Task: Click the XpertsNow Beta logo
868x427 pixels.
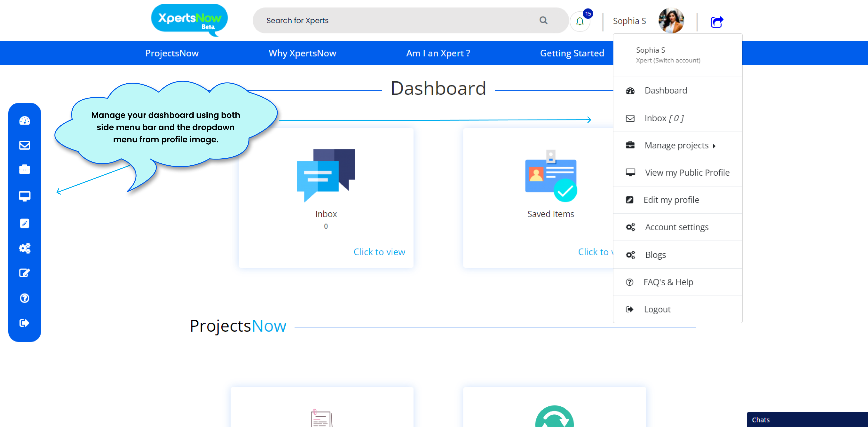Action: coord(189,20)
